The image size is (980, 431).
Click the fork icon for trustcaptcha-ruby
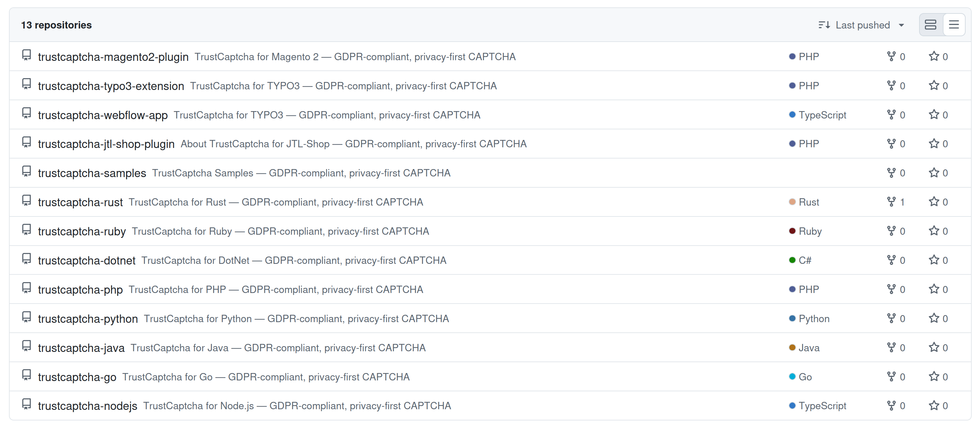[x=891, y=231]
